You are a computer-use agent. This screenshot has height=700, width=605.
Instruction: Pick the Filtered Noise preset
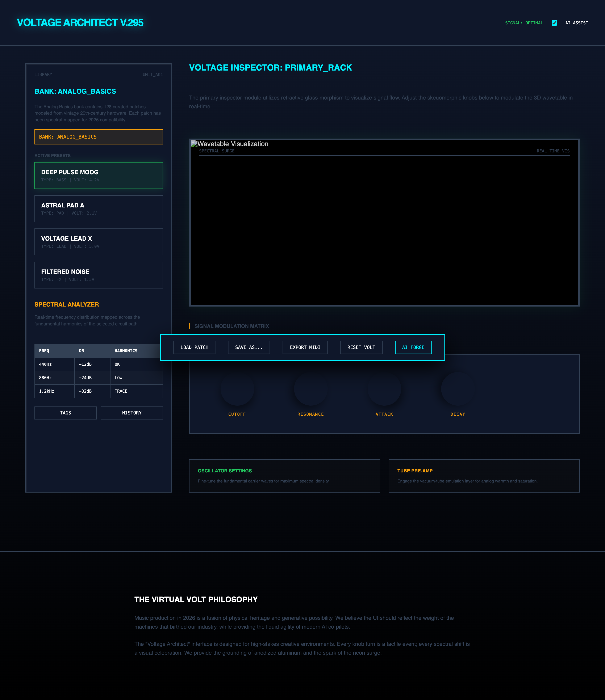tap(98, 275)
